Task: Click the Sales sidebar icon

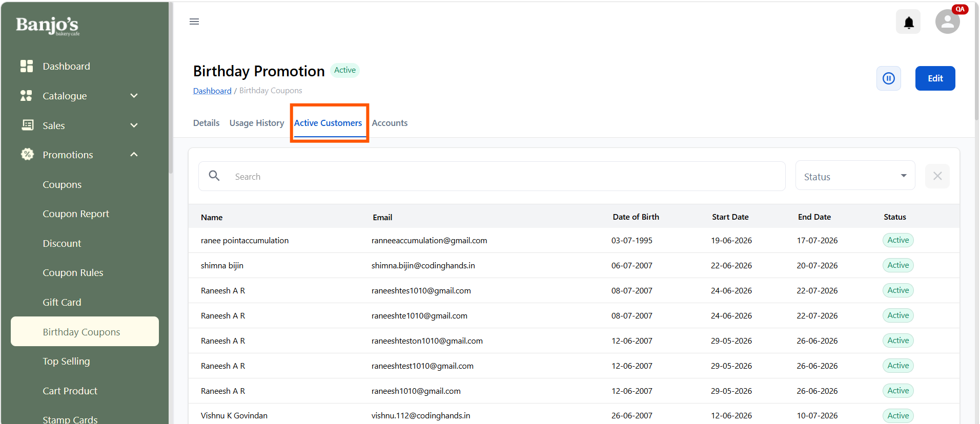Action: click(27, 125)
